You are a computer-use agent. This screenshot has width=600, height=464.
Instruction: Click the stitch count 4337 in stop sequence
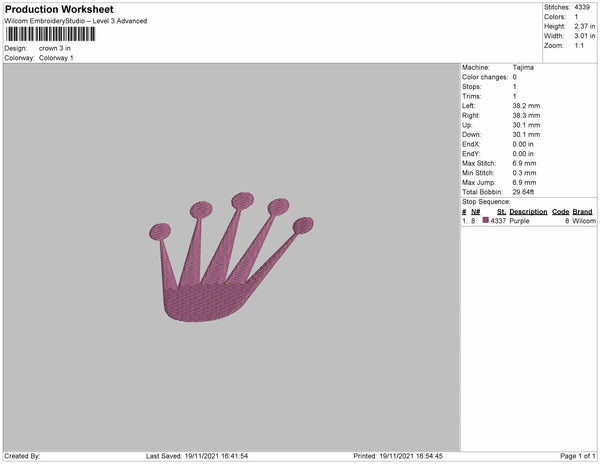[x=498, y=221]
